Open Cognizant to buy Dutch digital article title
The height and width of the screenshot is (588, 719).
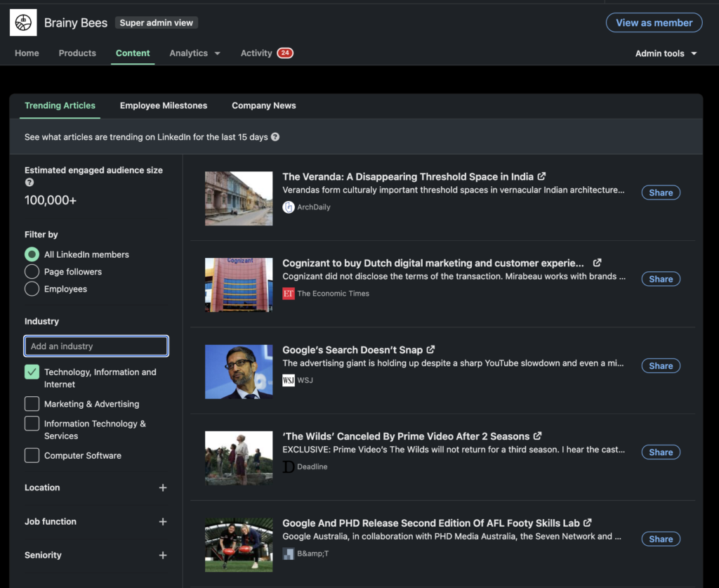point(433,263)
